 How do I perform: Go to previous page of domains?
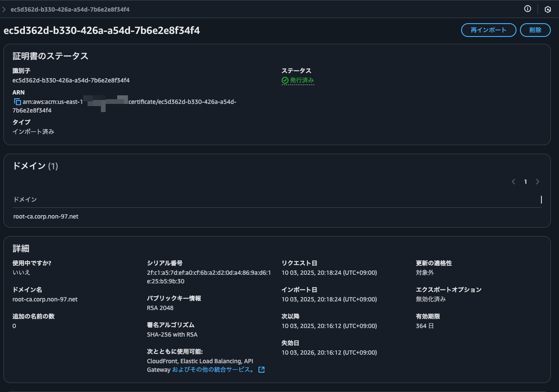(x=513, y=182)
